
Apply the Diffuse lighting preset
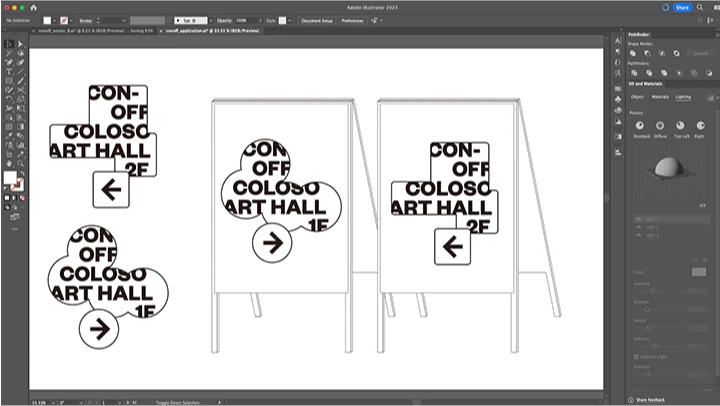click(660, 125)
